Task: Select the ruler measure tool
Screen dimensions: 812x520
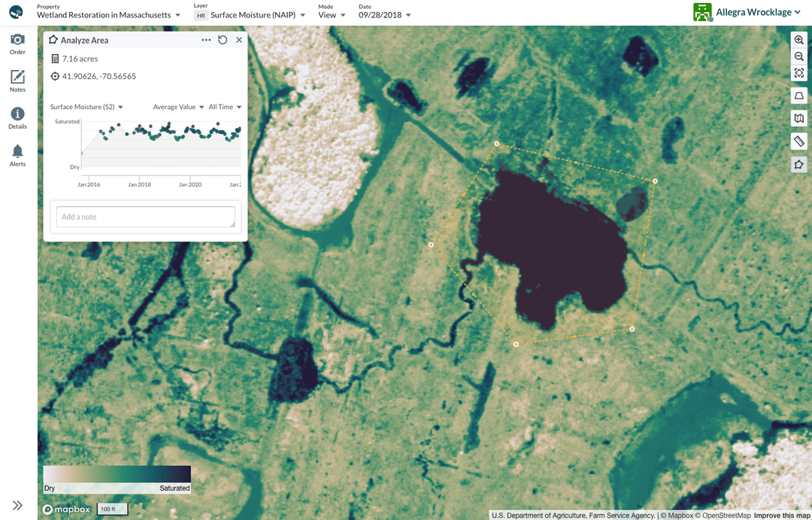Action: pyautogui.click(x=798, y=141)
